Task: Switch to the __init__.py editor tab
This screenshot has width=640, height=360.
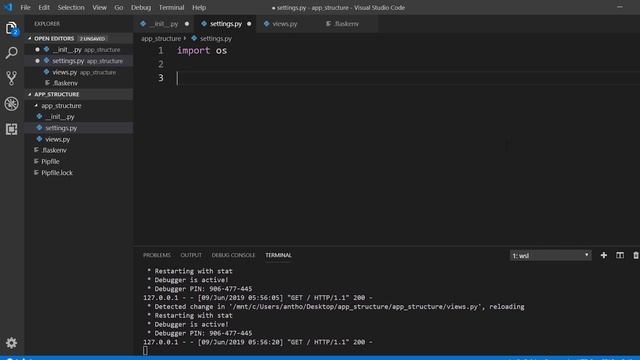Action: 164,24
